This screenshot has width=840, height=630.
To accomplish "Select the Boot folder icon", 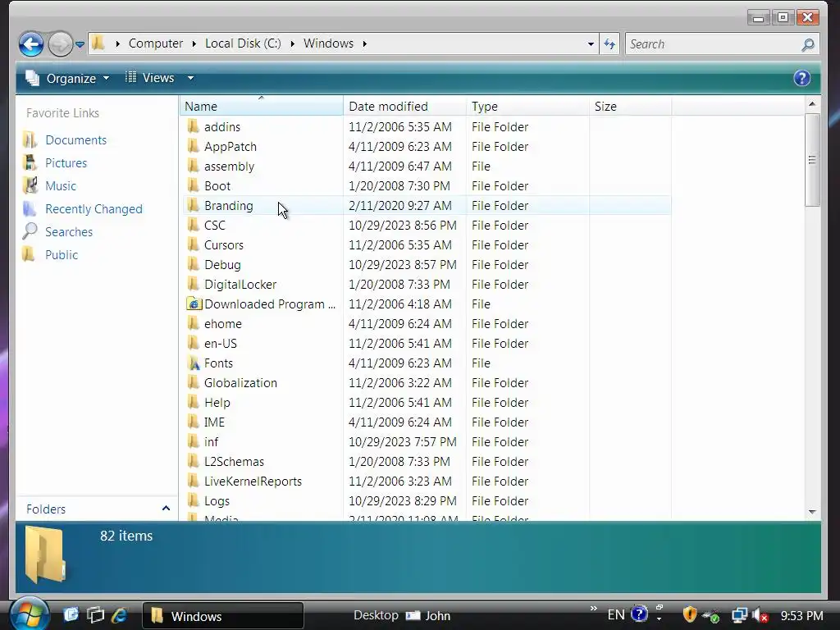I will coord(194,186).
